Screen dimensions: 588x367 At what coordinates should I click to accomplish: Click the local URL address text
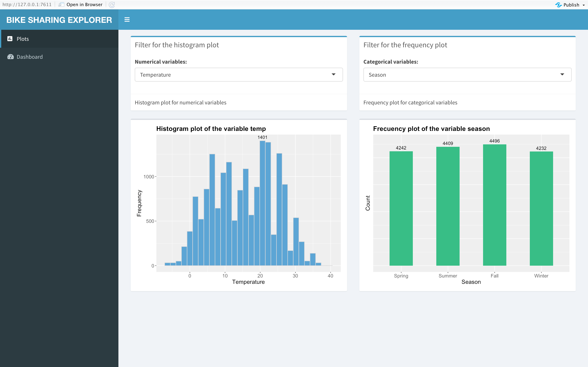coord(27,5)
